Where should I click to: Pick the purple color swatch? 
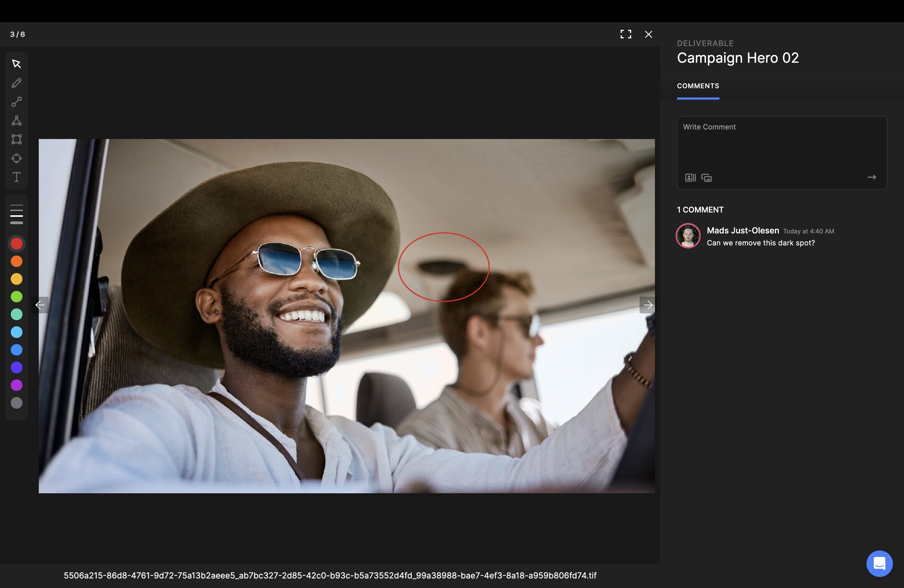[x=16, y=385]
